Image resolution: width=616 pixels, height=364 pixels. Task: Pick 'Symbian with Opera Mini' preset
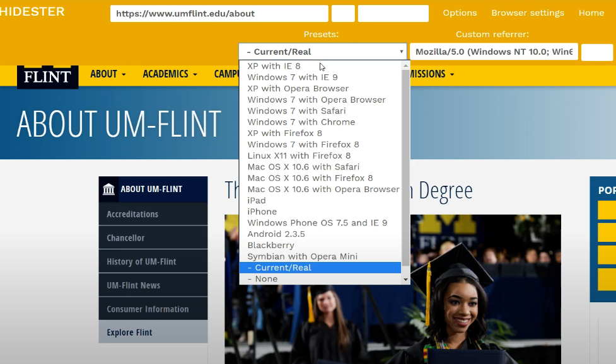[320, 256]
